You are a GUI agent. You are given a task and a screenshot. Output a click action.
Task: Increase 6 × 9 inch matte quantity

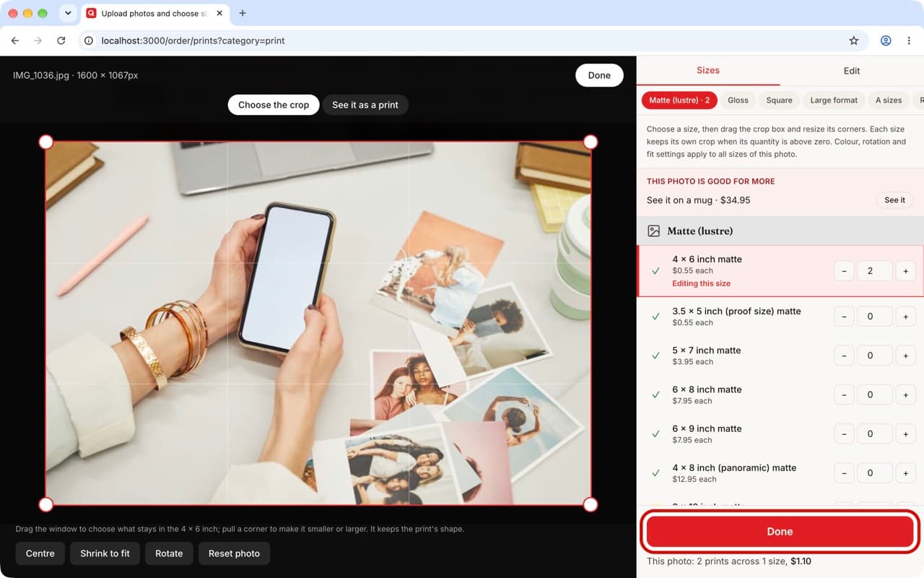click(905, 433)
